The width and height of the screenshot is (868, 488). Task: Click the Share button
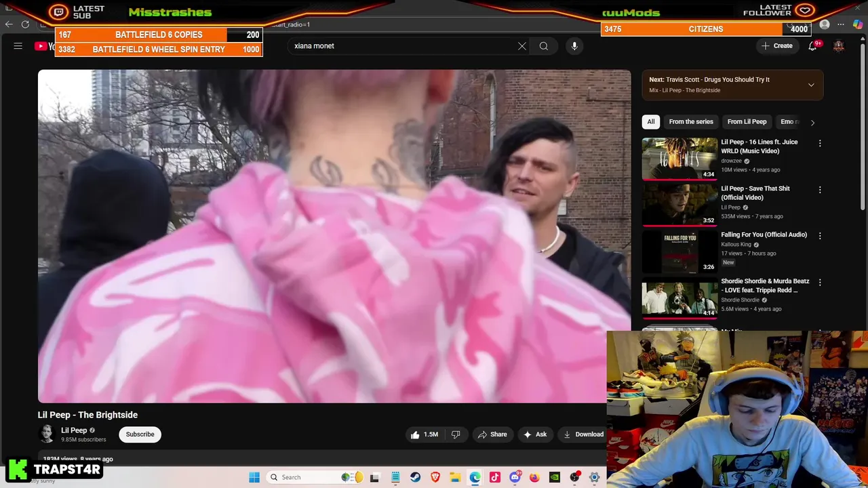(492, 434)
